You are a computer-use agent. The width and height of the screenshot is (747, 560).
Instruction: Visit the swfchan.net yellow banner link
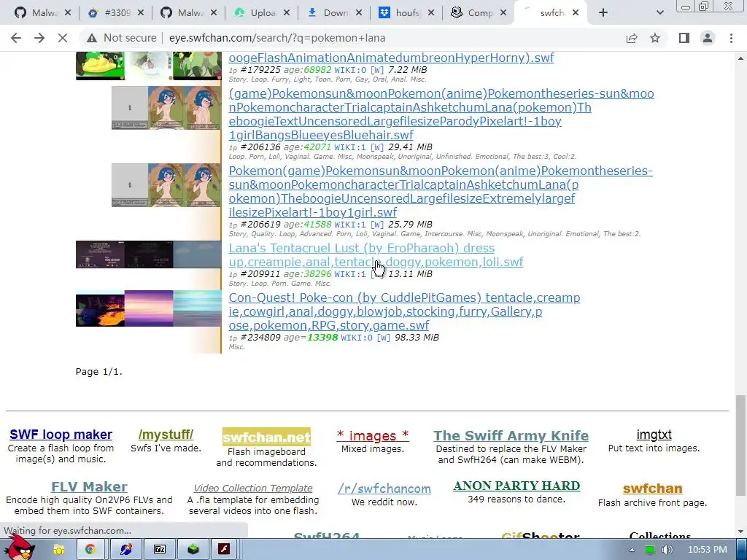click(x=266, y=437)
